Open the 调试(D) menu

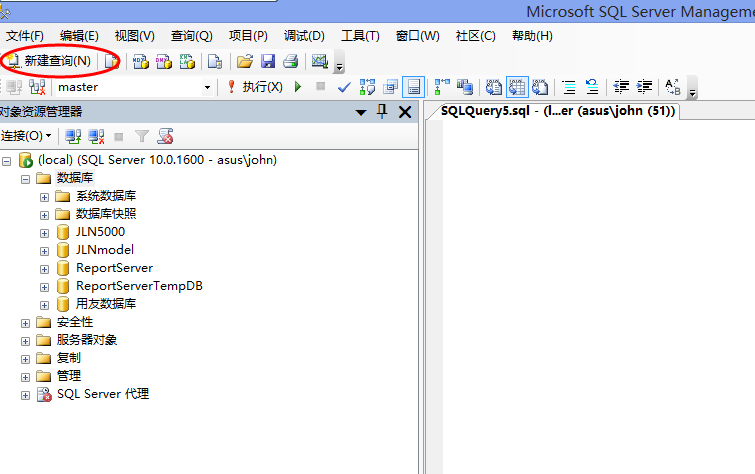[x=304, y=36]
